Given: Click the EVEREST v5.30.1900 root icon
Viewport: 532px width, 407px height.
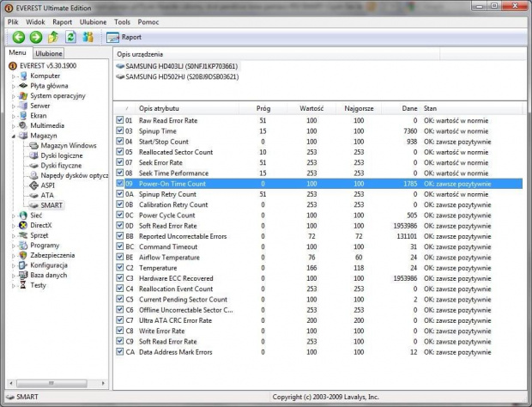Looking at the screenshot, I should coord(13,65).
